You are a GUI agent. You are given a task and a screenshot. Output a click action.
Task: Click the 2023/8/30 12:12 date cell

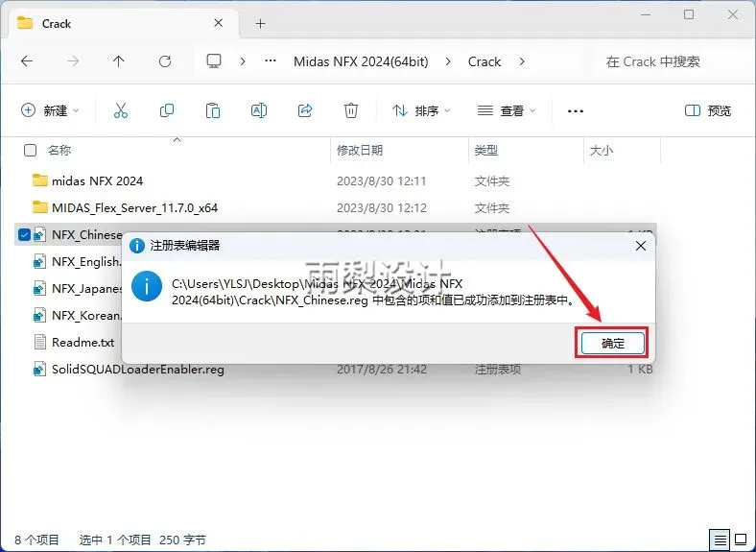click(x=382, y=208)
